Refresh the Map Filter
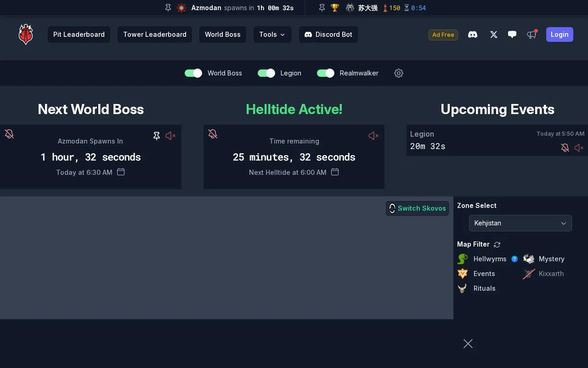The width and height of the screenshot is (588, 368). pos(497,245)
